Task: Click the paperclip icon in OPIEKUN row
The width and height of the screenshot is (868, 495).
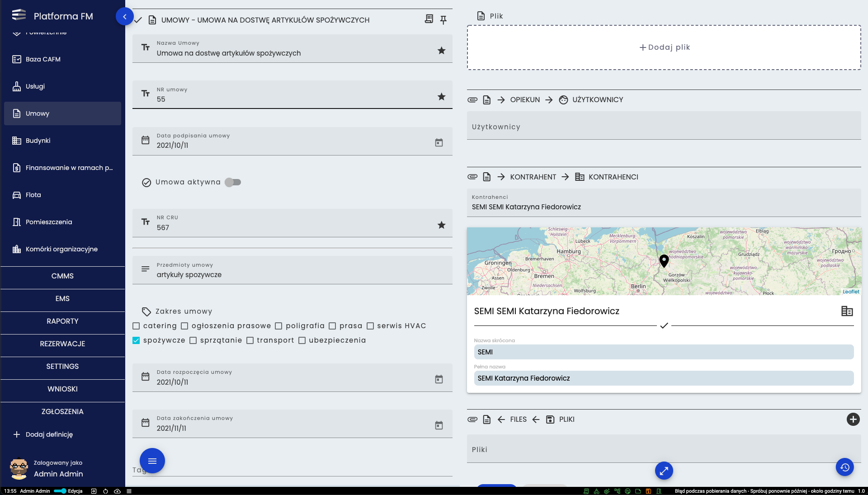Action: pyautogui.click(x=472, y=100)
